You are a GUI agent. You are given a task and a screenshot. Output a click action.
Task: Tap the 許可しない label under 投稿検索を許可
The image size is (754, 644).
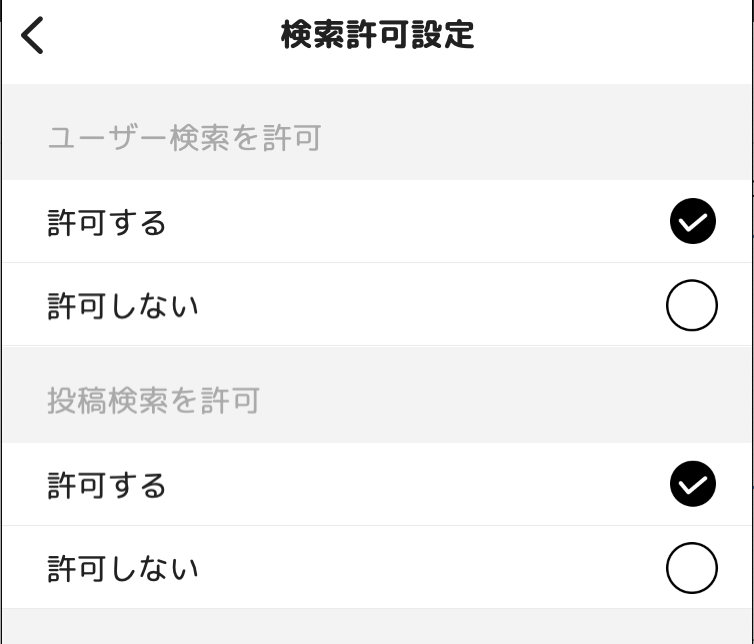(123, 568)
